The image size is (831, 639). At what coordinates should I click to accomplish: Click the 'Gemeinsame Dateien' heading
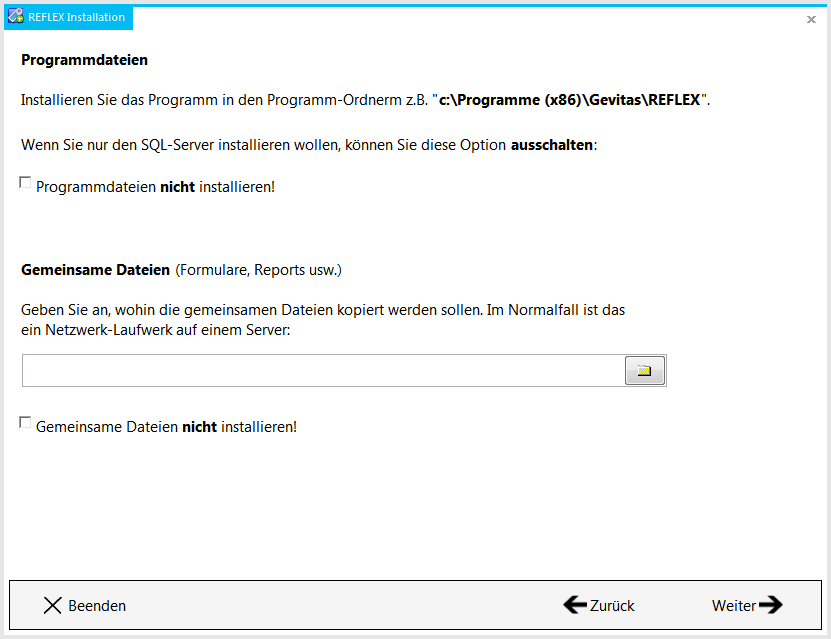95,270
